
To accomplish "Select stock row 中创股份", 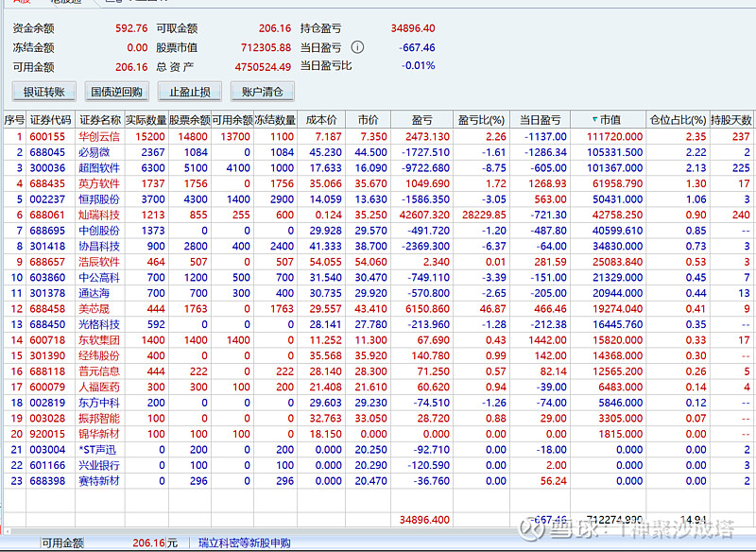I will click(x=378, y=231).
